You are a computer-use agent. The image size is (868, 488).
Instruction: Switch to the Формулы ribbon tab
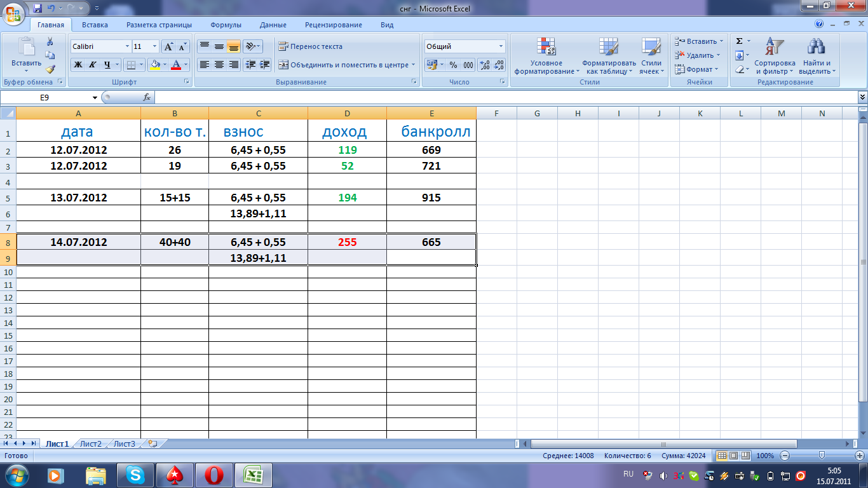pyautogui.click(x=226, y=25)
